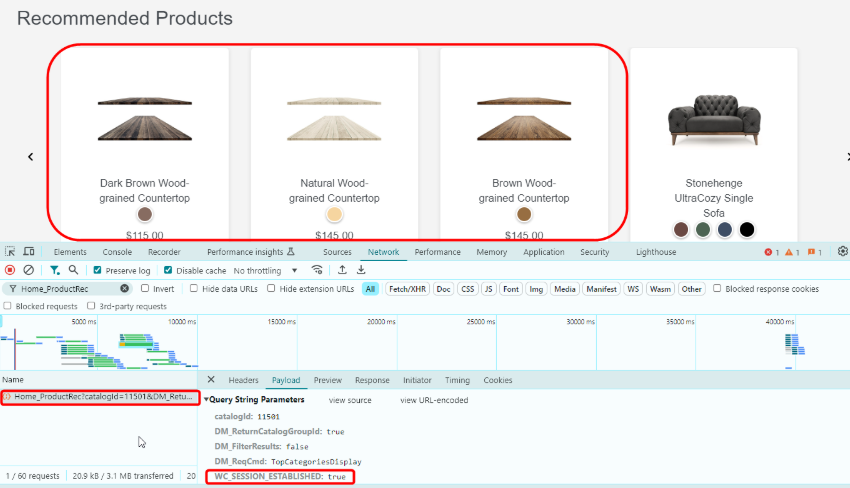Click the import HAR upload icon

[342, 270]
